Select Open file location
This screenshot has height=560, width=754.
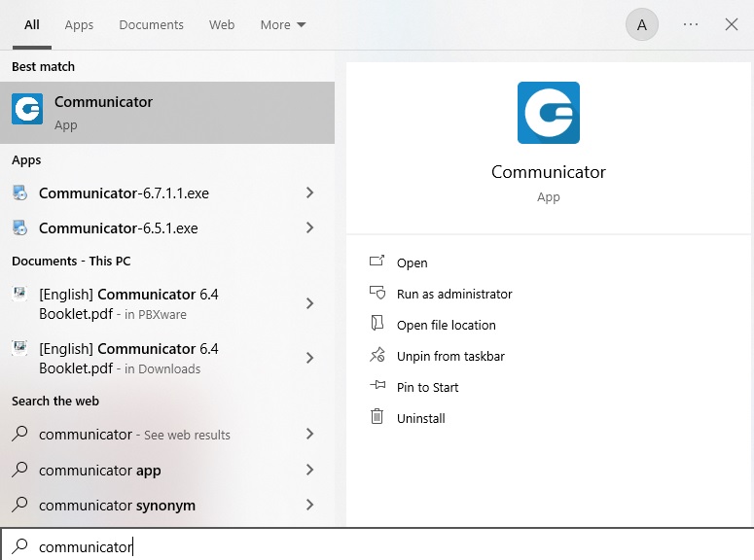[x=446, y=325]
